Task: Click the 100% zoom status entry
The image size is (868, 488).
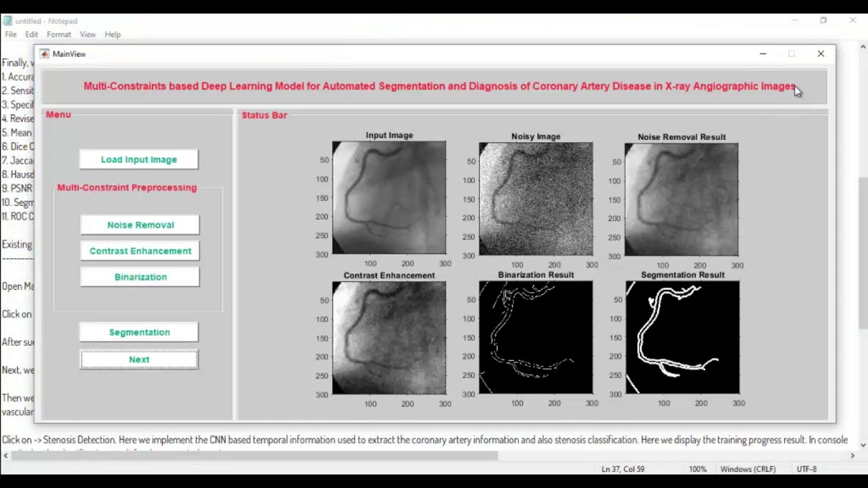Action: click(698, 469)
